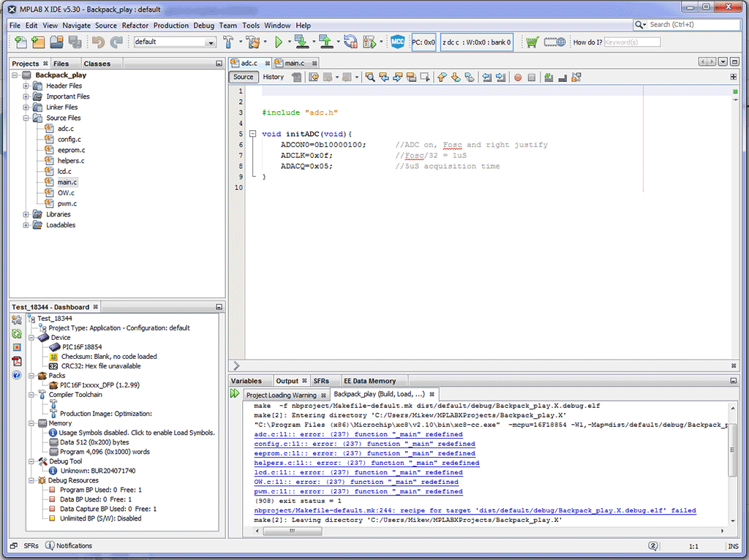Image resolution: width=749 pixels, height=560 pixels.
Task: Expand the Libraries folder
Action: pos(26,214)
